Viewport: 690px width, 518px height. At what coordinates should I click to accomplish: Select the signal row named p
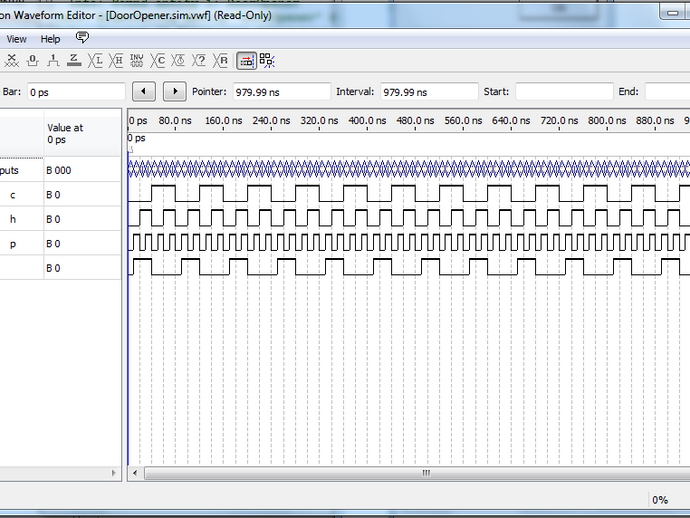[60, 243]
